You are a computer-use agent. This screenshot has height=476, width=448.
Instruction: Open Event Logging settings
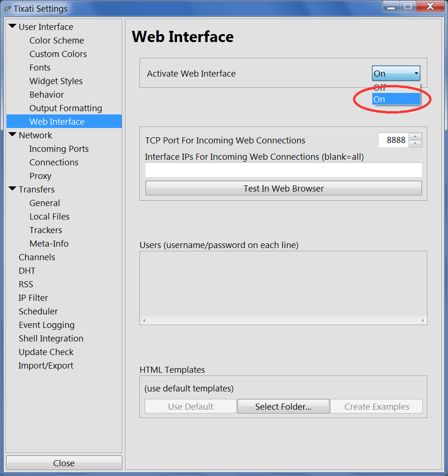[46, 325]
